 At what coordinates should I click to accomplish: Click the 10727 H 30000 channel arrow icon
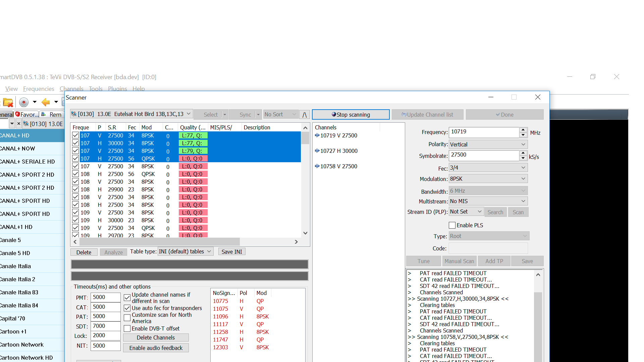pos(317,151)
